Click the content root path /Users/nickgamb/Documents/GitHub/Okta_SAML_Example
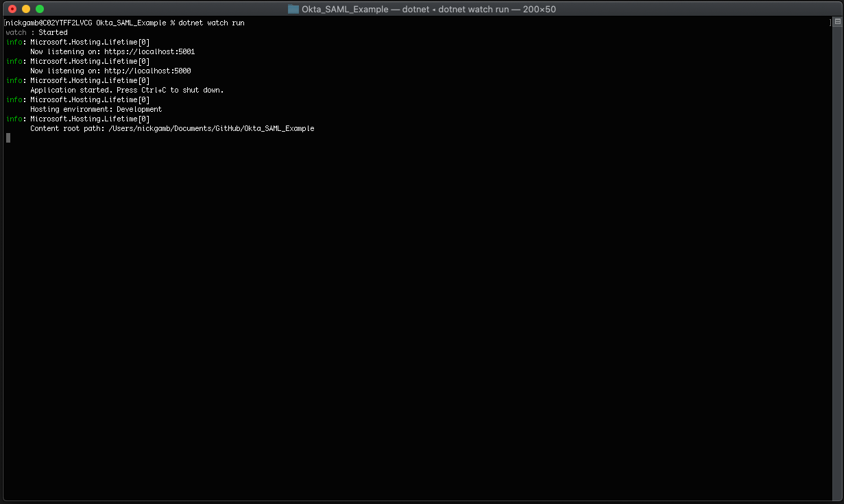Screen dimensions: 844x504 pyautogui.click(x=211, y=128)
